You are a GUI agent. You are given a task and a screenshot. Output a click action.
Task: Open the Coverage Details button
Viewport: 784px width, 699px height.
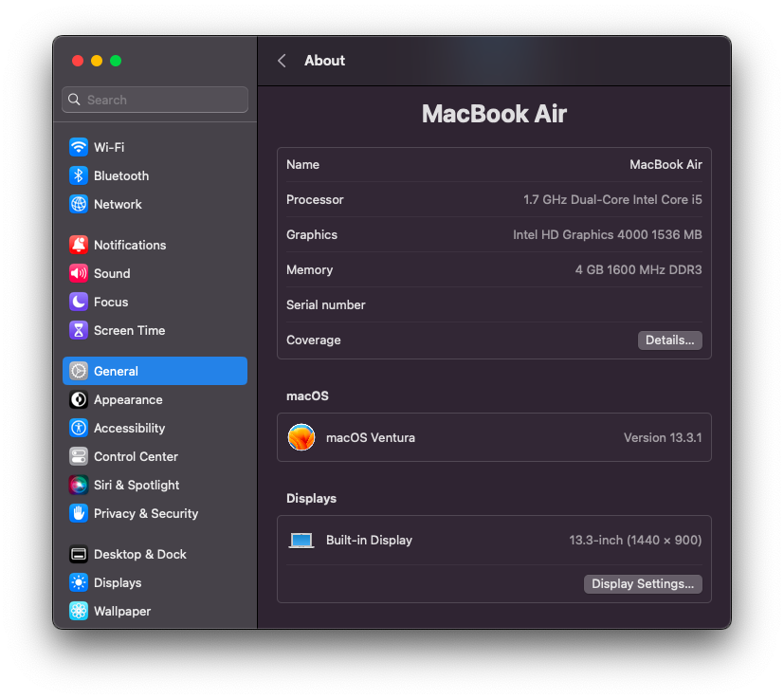coord(669,340)
